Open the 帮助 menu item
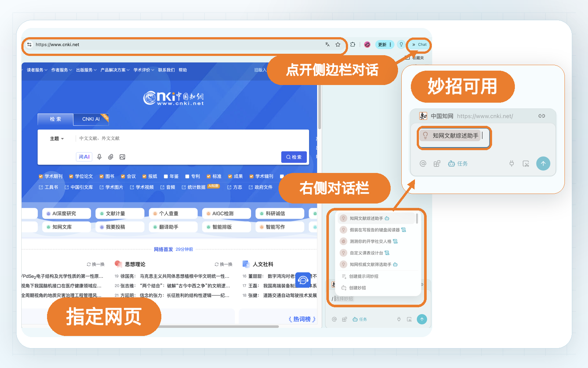This screenshot has height=368, width=588. tap(183, 70)
